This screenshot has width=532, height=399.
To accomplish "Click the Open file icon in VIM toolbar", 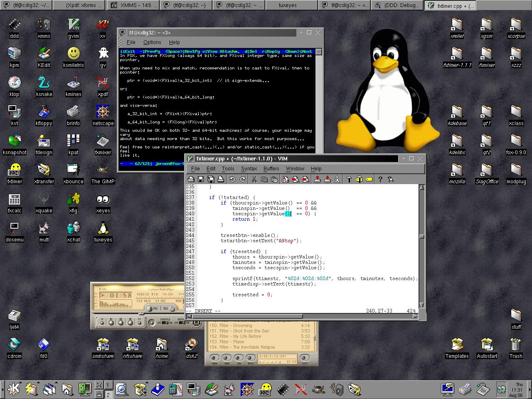I will [x=191, y=179].
